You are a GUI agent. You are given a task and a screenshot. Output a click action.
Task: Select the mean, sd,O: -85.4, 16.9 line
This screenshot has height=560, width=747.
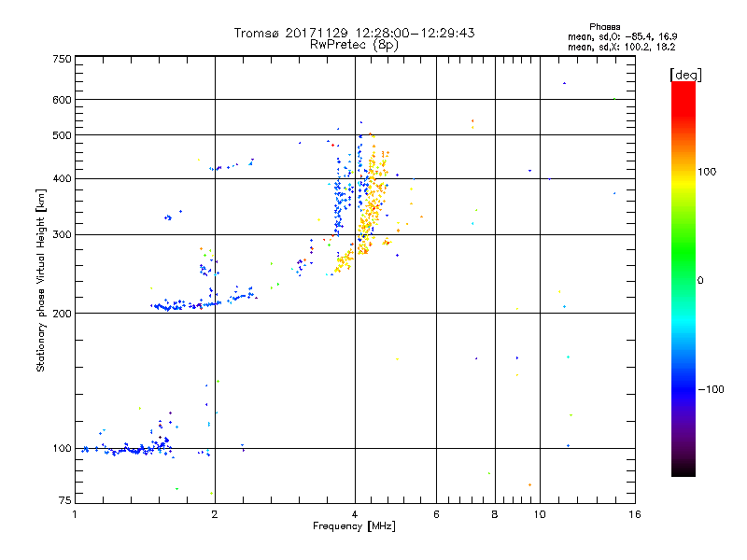pyautogui.click(x=622, y=36)
